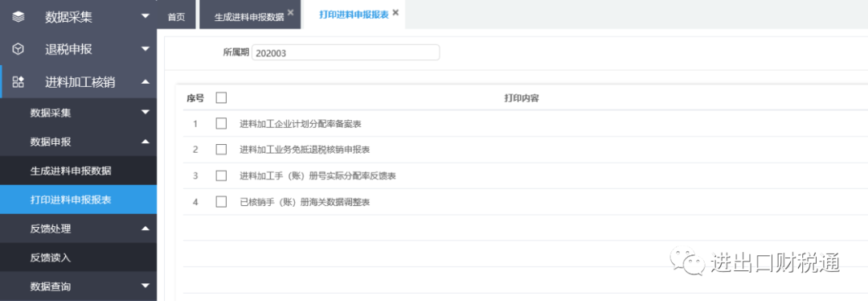This screenshot has width=868, height=301.
Task: Click the text 进料加工企业计划分配率备案表
Action: 301,124
